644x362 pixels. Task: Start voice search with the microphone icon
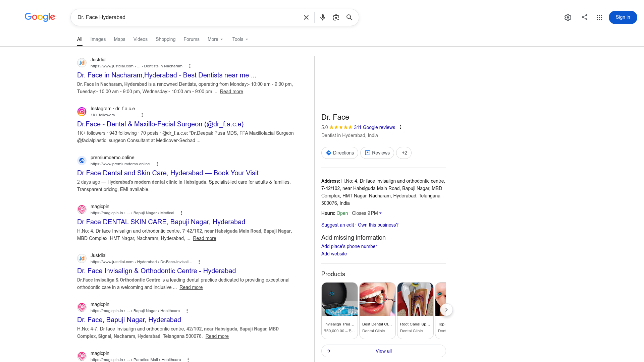(x=323, y=17)
